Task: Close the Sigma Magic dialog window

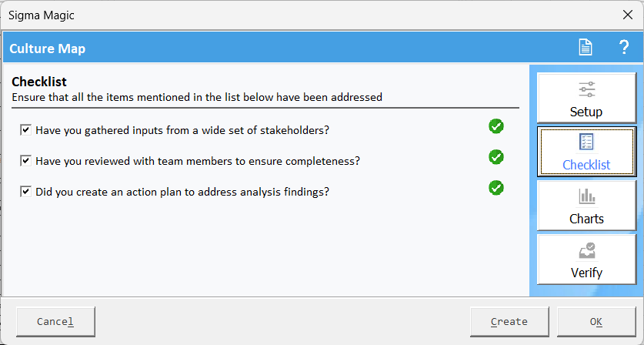Action: coord(628,15)
